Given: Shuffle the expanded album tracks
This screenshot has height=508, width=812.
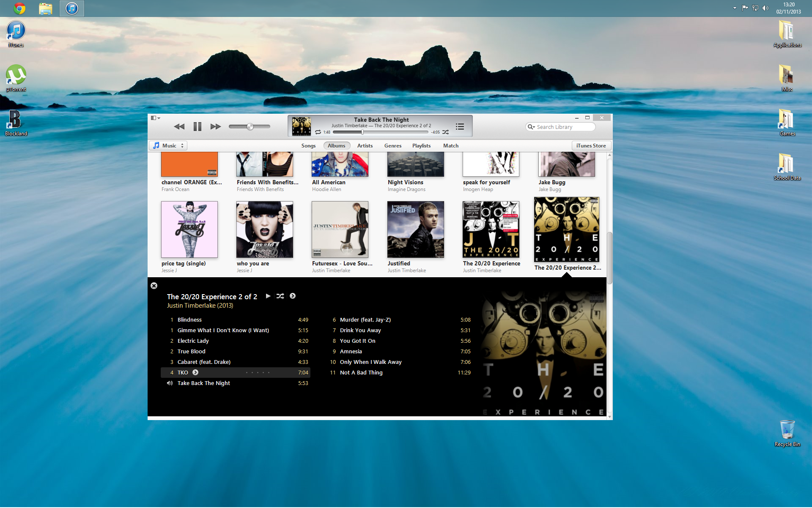Looking at the screenshot, I should 280,296.
